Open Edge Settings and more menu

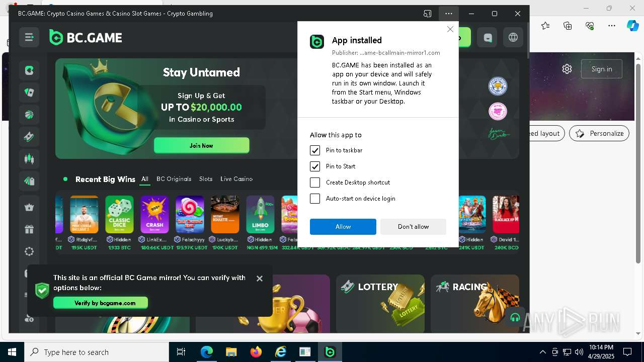tap(611, 26)
